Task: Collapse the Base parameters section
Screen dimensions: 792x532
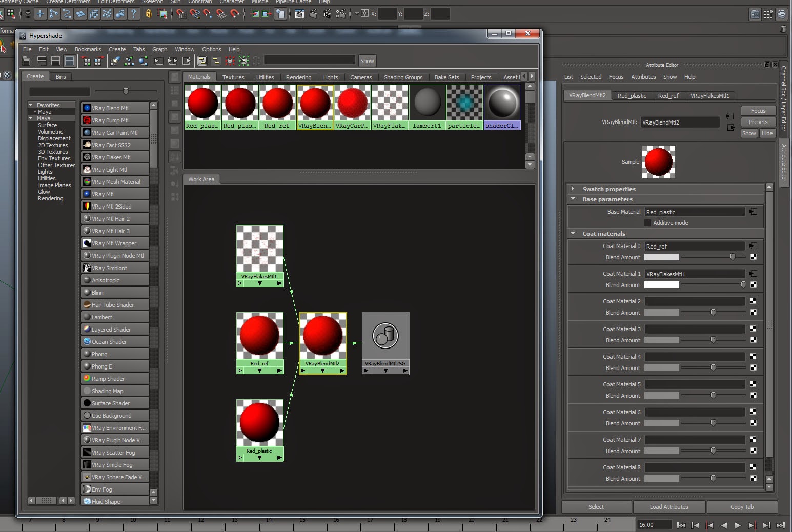Action: (573, 199)
